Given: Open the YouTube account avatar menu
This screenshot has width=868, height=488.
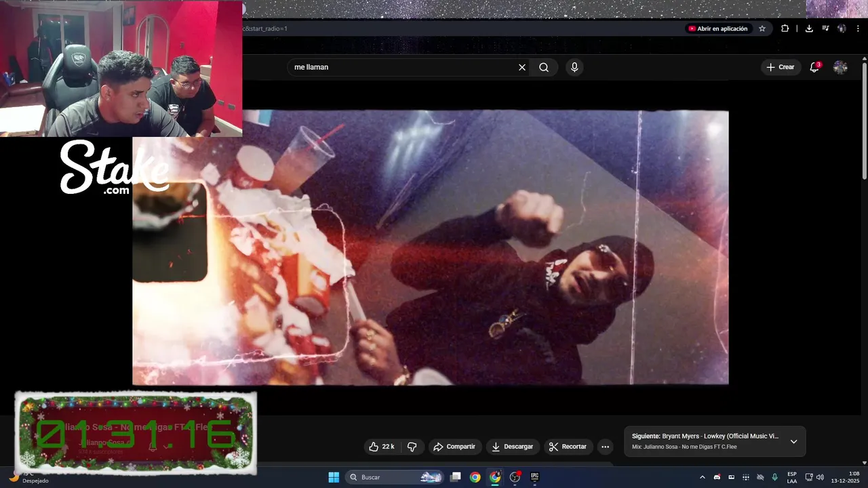Looking at the screenshot, I should tap(840, 67).
